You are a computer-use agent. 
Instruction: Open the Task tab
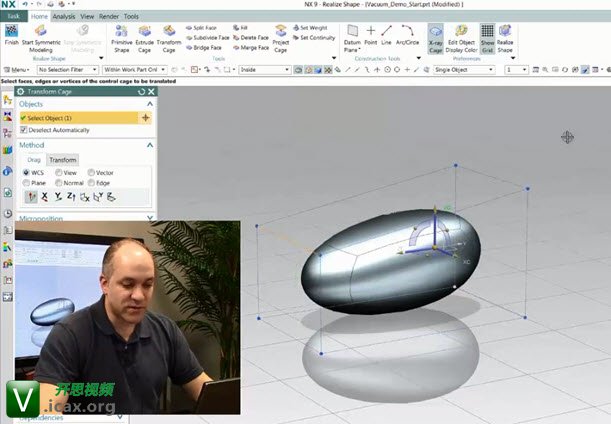pos(14,16)
